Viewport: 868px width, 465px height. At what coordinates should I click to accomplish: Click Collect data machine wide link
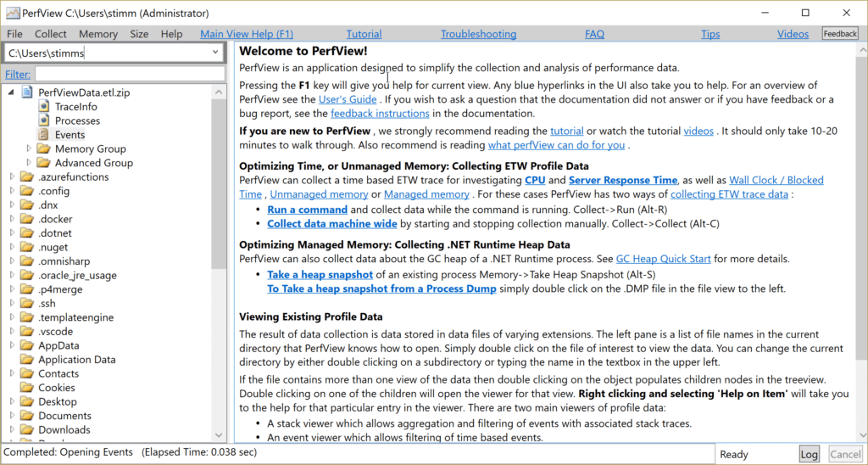332,224
